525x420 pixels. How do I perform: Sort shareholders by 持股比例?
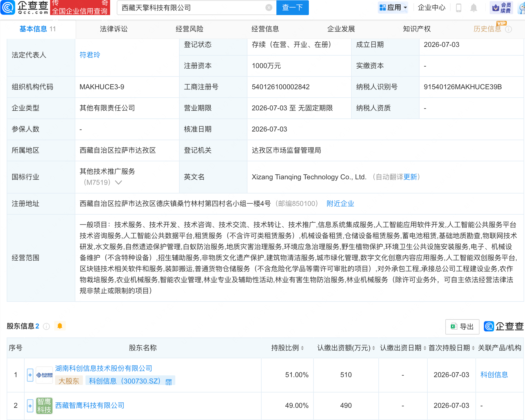[x=302, y=348]
